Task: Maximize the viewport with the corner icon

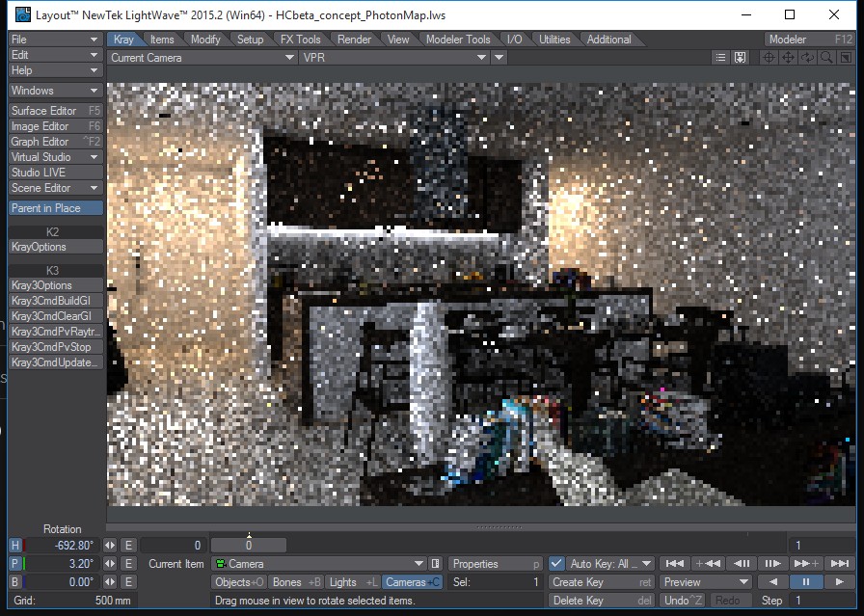Action: [845, 58]
